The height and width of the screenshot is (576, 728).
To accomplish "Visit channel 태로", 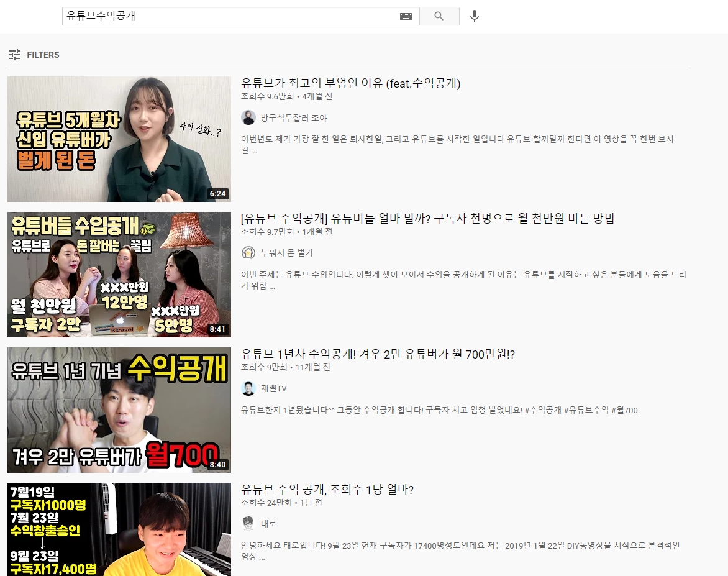I will pos(268,524).
